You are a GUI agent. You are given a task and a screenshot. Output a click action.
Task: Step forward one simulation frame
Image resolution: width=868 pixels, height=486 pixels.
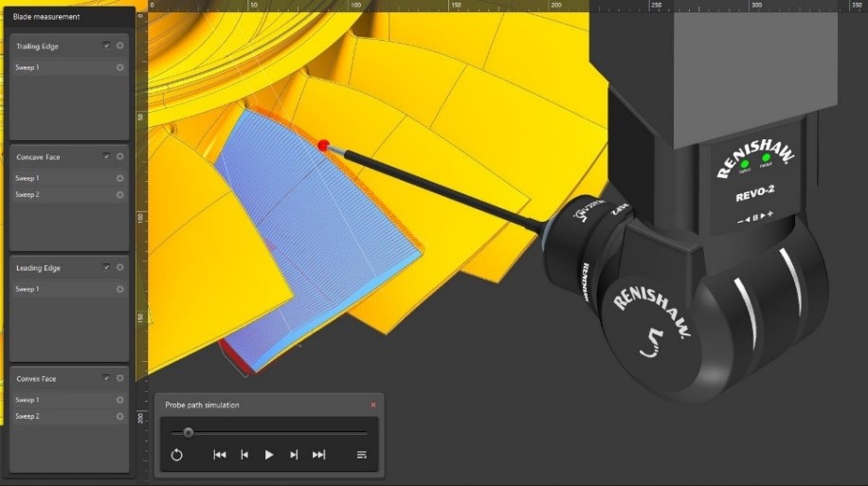[294, 455]
